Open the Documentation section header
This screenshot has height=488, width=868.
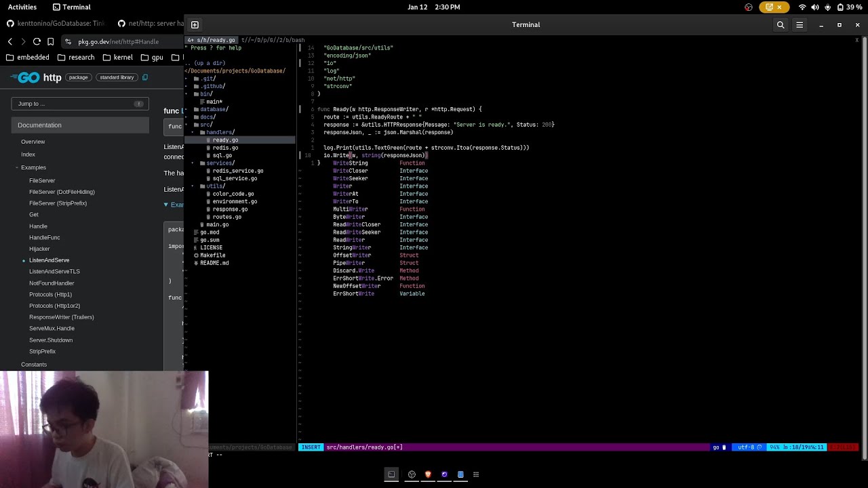(80, 125)
